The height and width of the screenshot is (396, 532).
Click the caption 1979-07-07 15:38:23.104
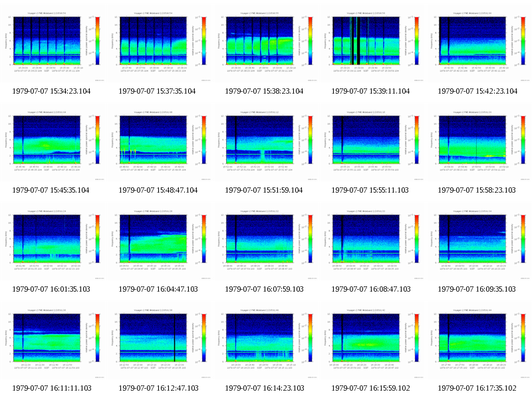click(264, 91)
